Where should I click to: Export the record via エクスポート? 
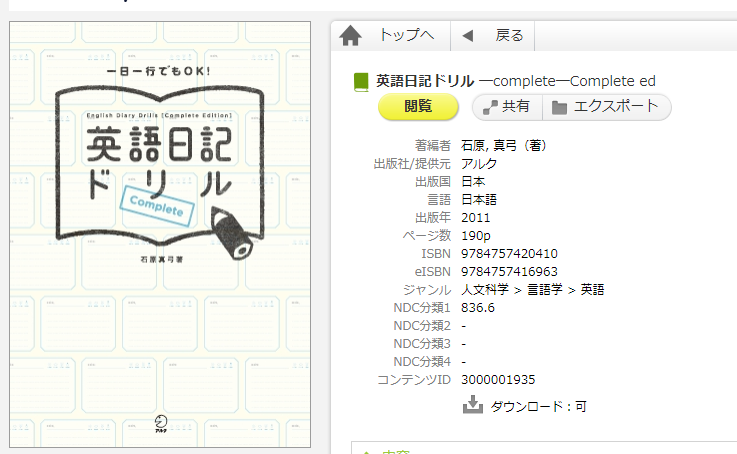607,107
